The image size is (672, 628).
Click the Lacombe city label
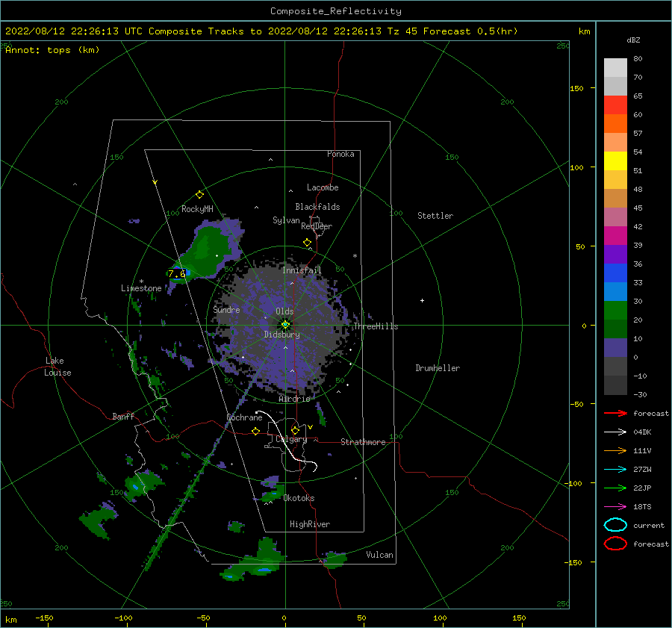(x=323, y=187)
